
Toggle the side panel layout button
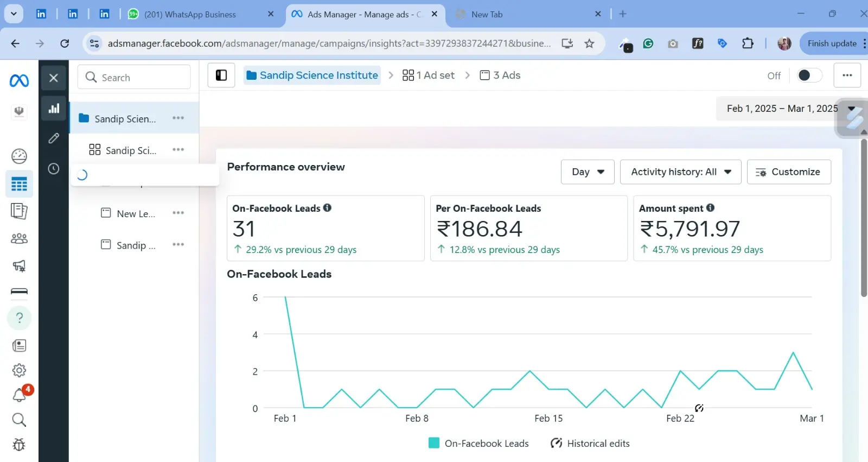click(221, 75)
